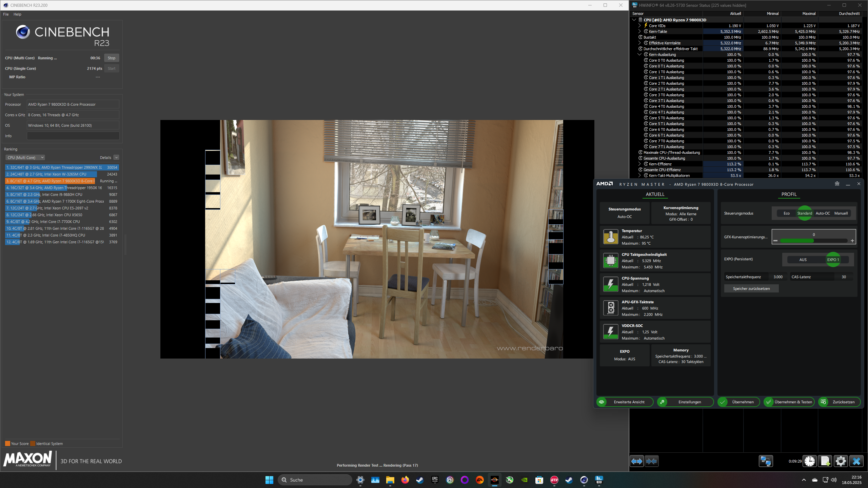Click the AMD logo in Ryzen Master
Viewport: 868px width, 488px height.
coord(605,184)
